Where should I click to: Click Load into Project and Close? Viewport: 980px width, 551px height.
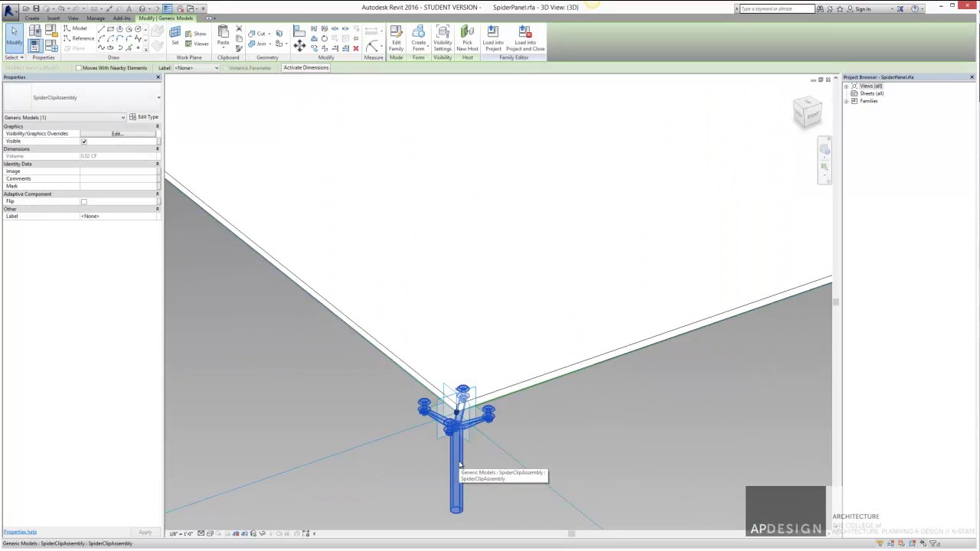click(525, 38)
